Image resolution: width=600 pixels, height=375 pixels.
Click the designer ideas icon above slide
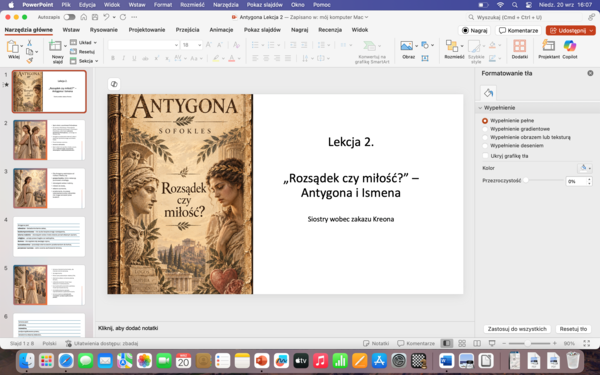click(x=114, y=84)
